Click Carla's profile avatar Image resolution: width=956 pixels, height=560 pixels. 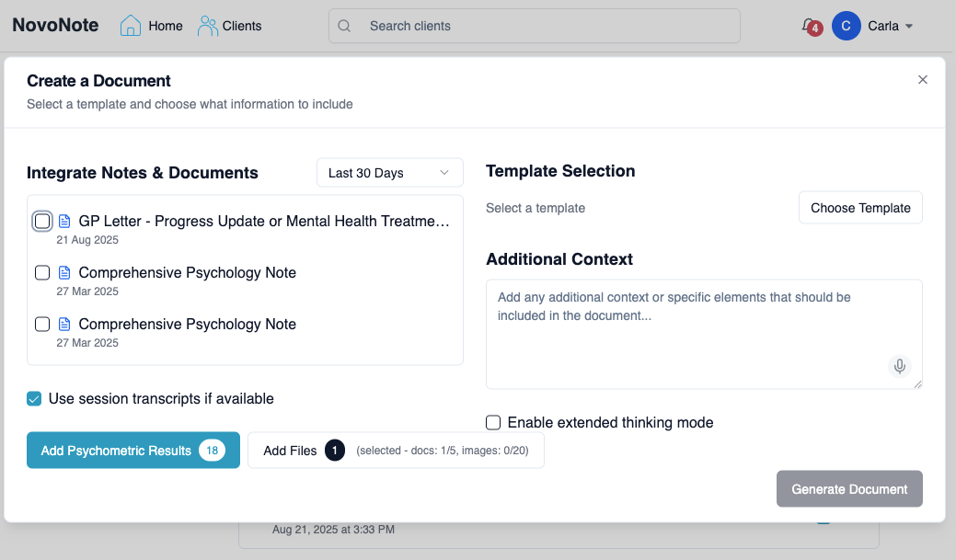(846, 26)
